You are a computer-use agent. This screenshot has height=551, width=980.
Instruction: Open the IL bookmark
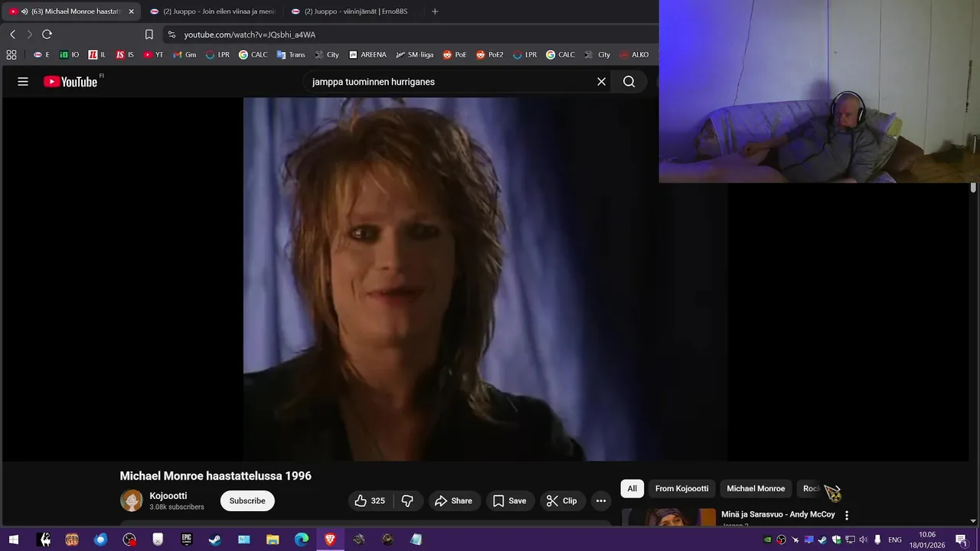click(97, 54)
